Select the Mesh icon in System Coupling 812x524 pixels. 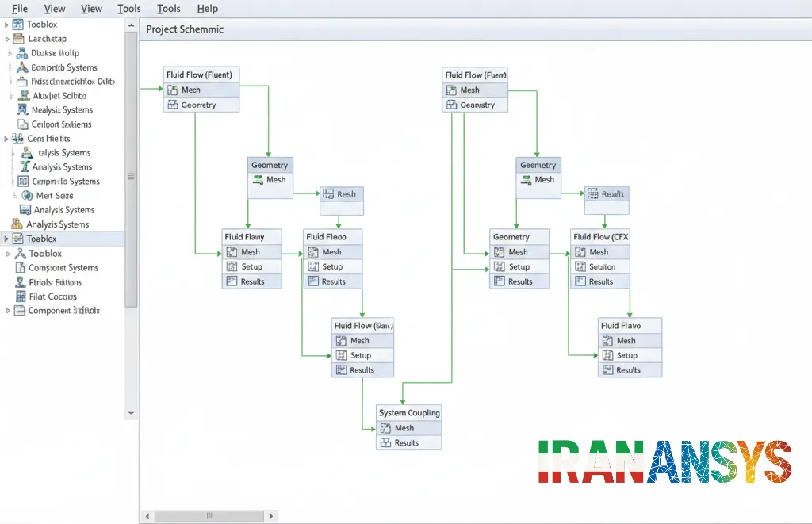tap(386, 428)
